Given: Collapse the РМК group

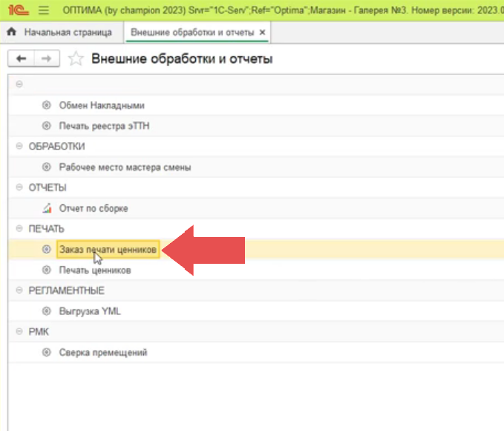Looking at the screenshot, I should 19,332.
